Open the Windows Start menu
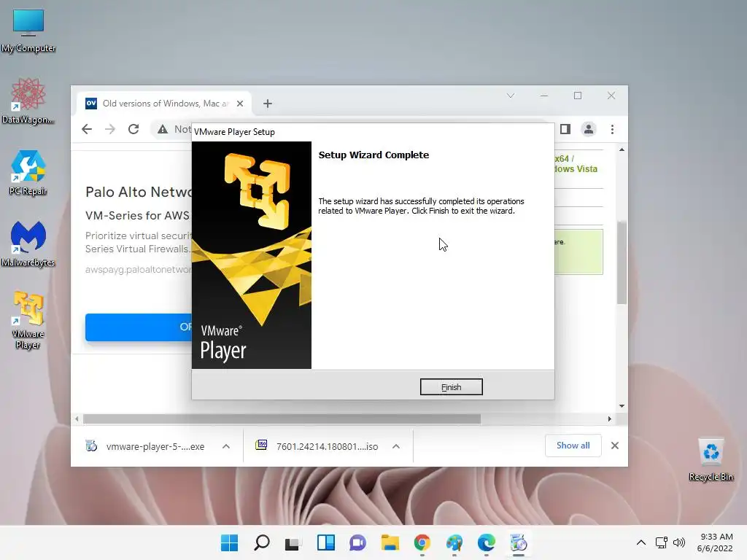This screenshot has width=747, height=560. [229, 542]
